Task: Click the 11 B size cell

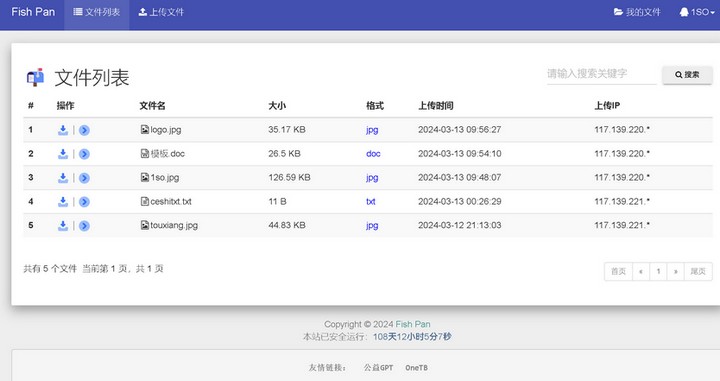Action: click(x=277, y=202)
